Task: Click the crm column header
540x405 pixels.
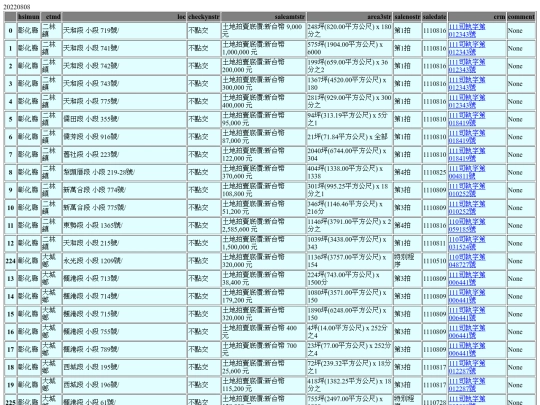Action: coord(477,17)
